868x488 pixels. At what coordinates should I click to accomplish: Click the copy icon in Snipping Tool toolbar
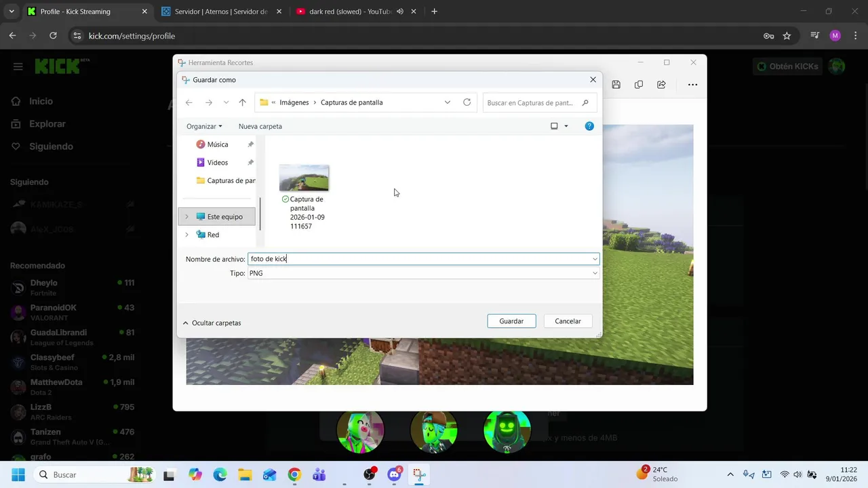coord(639,85)
